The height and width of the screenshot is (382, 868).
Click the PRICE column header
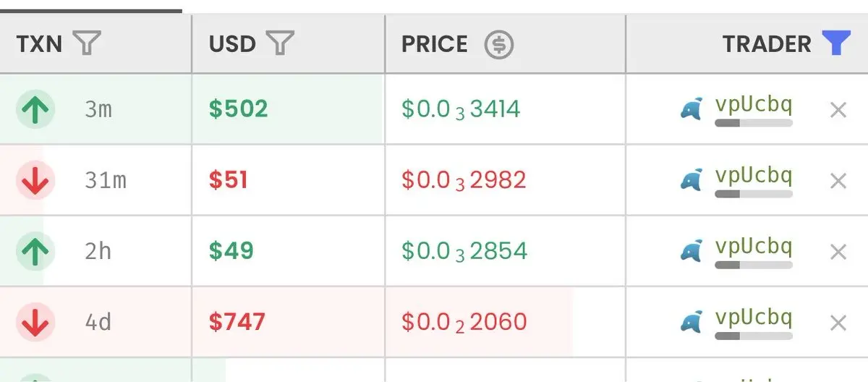click(435, 44)
